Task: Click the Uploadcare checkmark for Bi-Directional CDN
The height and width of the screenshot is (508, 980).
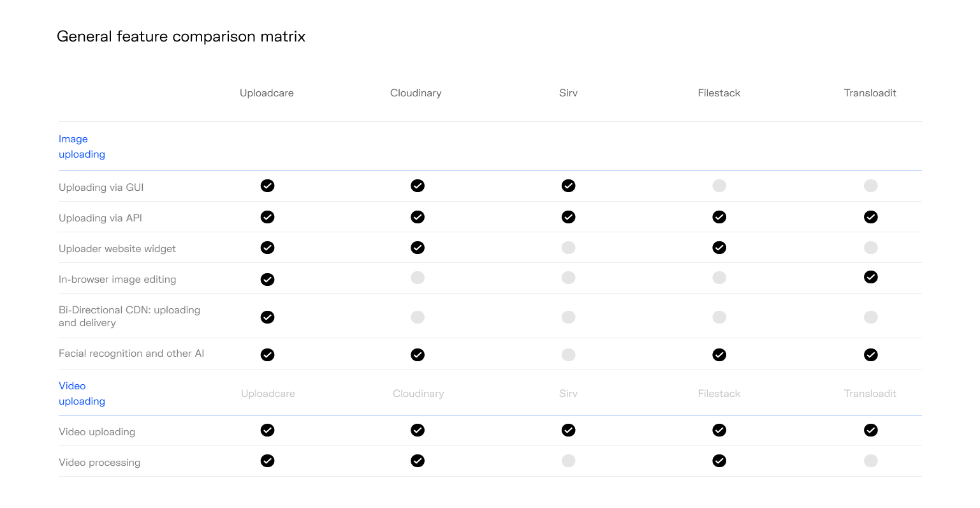Action: pos(267,317)
